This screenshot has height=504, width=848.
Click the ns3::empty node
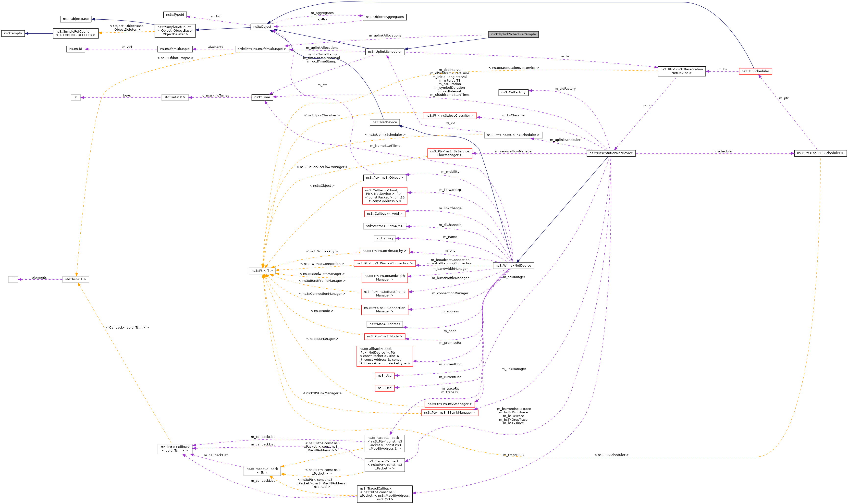tap(13, 33)
